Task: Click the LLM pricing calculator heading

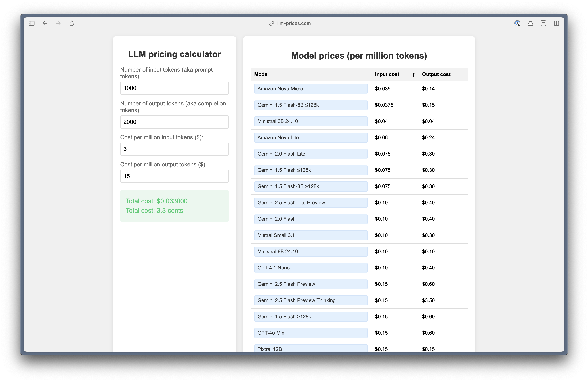Action: click(x=174, y=54)
